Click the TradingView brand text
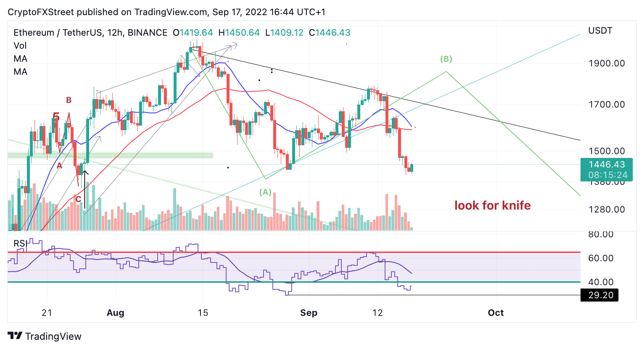The height and width of the screenshot is (349, 644). click(53, 336)
